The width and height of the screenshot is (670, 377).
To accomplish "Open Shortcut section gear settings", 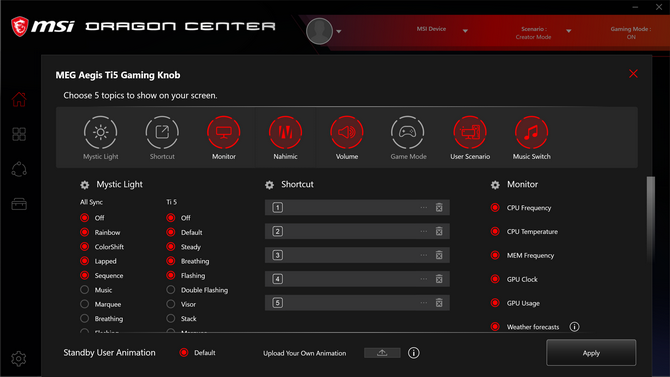I will point(269,185).
